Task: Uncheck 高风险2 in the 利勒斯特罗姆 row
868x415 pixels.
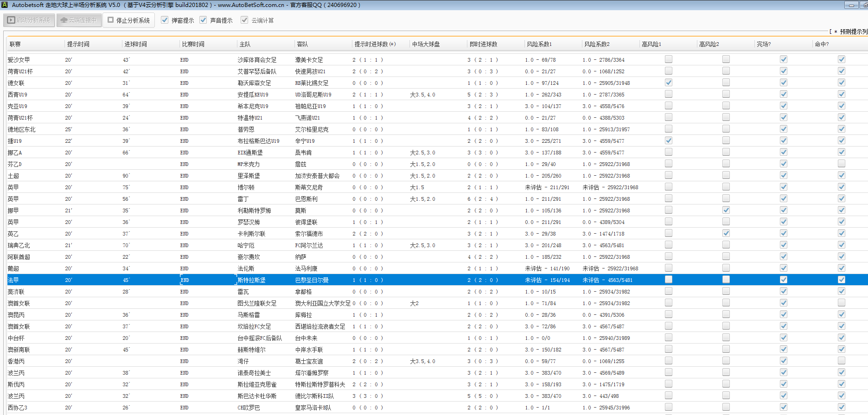Action: click(x=726, y=210)
